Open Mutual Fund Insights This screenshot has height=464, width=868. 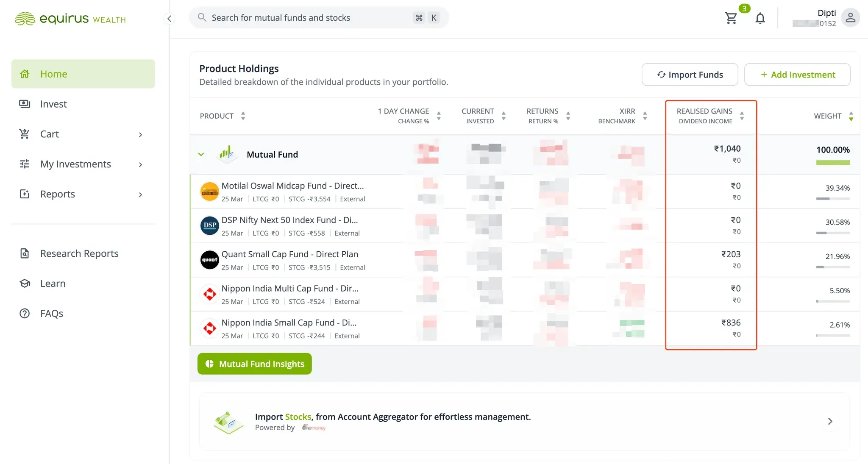(x=254, y=364)
